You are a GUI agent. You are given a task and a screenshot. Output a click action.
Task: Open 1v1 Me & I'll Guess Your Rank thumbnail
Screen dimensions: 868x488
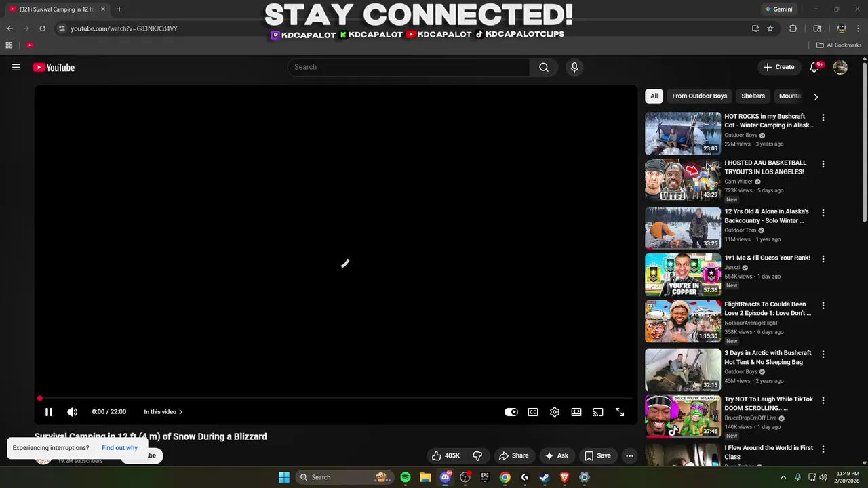pos(683,275)
